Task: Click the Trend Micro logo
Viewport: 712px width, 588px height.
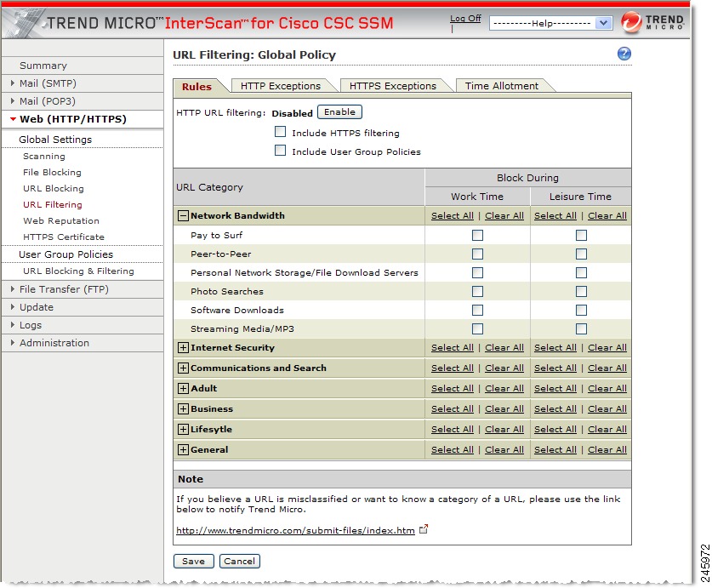Action: click(x=652, y=22)
